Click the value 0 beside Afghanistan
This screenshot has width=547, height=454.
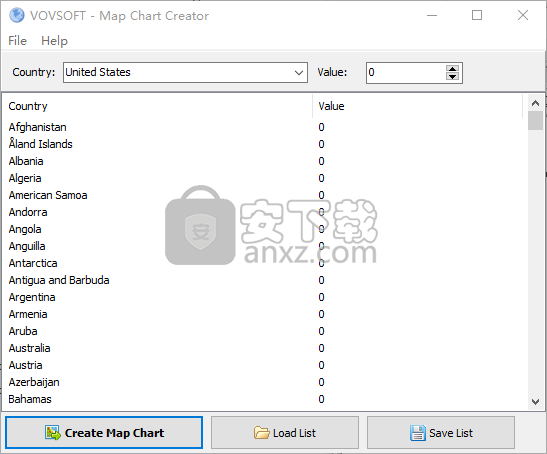click(321, 127)
